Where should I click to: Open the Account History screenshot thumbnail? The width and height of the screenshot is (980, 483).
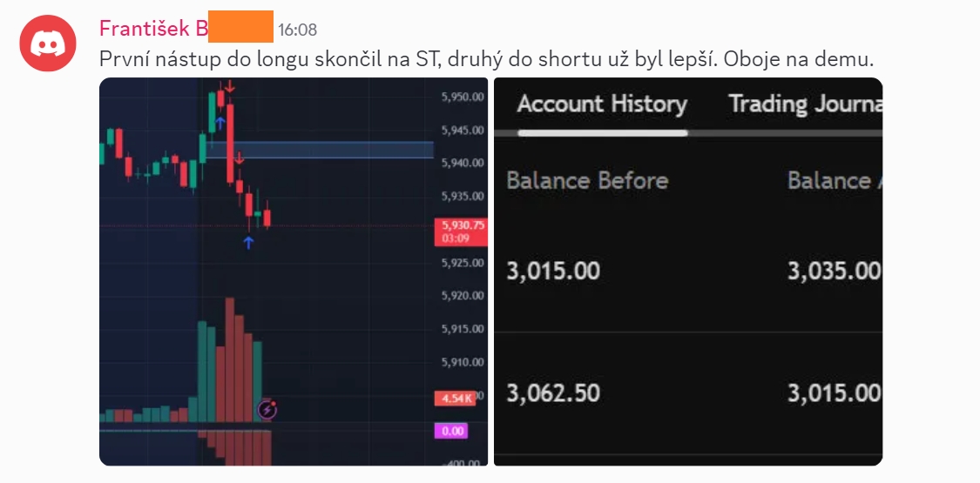pos(688,272)
